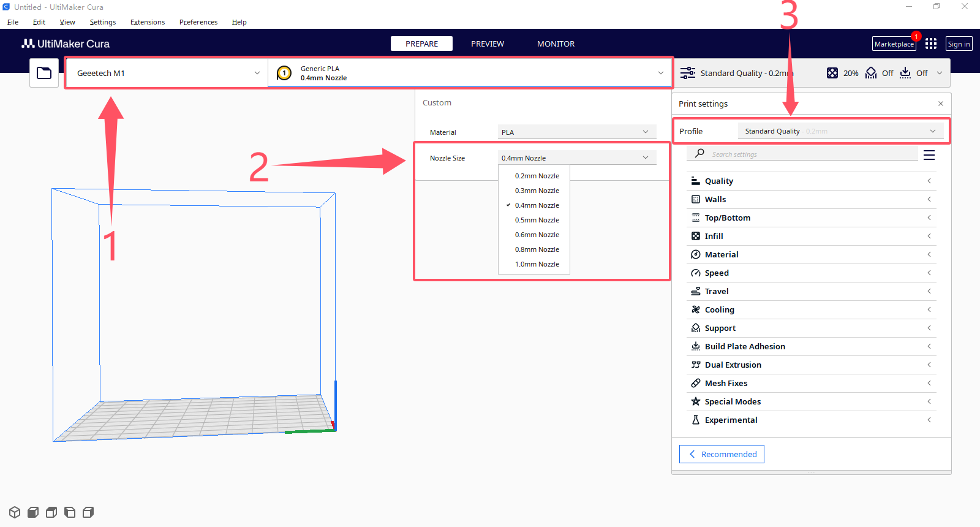
Task: Open the File menu
Action: pyautogui.click(x=13, y=22)
